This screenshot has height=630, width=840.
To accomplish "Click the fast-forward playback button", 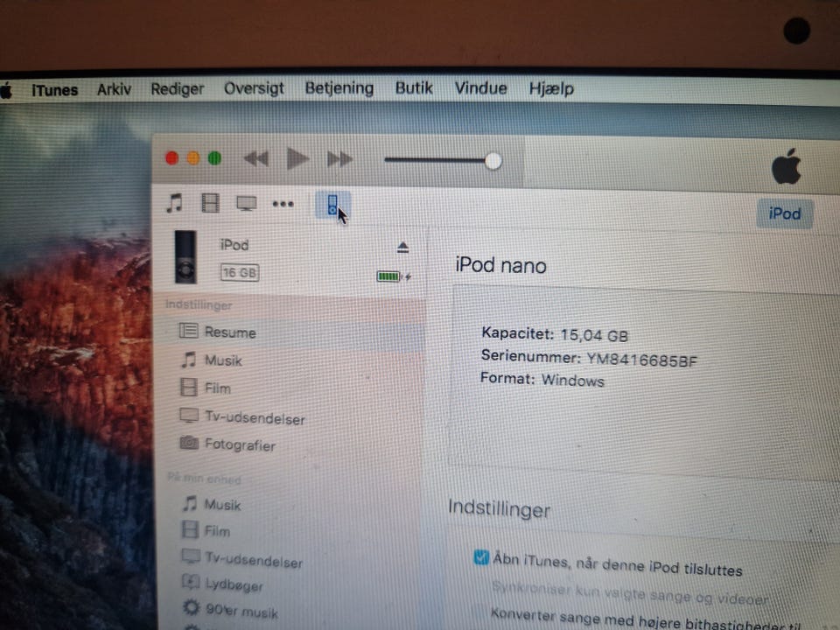I will tap(339, 159).
